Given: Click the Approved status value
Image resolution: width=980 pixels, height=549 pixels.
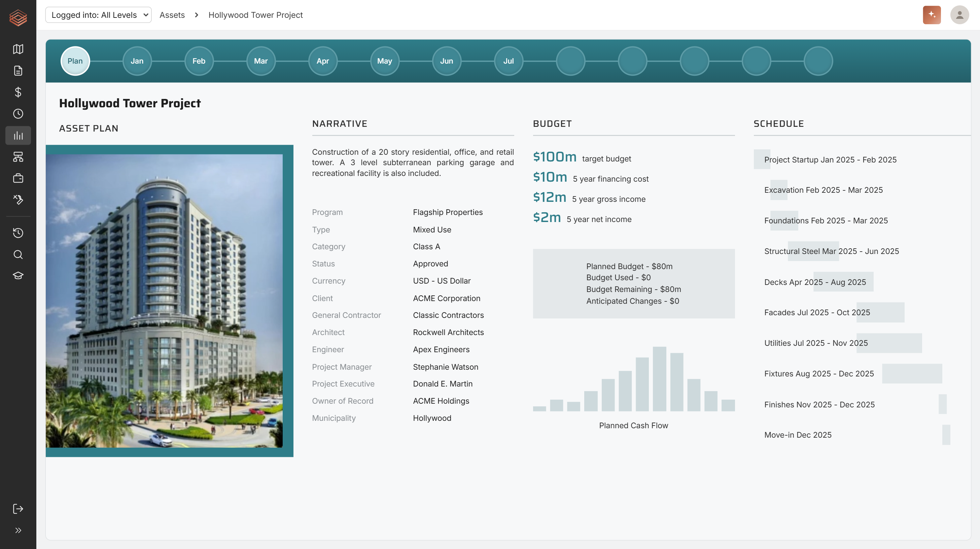Looking at the screenshot, I should 430,263.
